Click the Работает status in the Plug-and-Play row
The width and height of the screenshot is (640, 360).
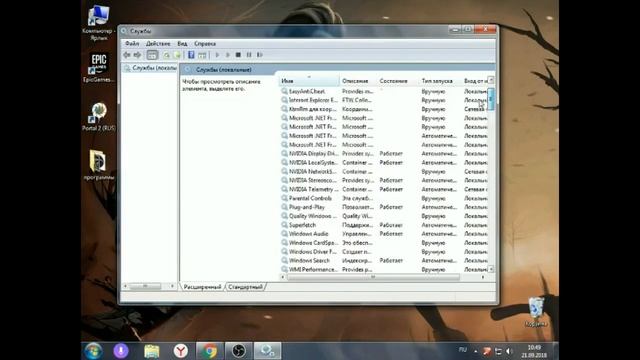391,207
